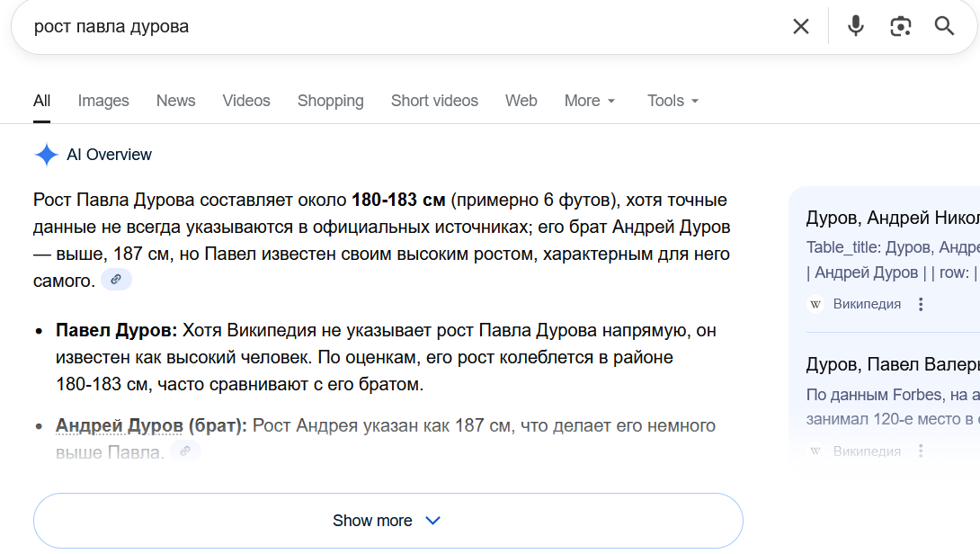Image resolution: width=980 pixels, height=554 pixels.
Task: Open three-dot menu for Павел Дуров source
Action: click(x=920, y=451)
